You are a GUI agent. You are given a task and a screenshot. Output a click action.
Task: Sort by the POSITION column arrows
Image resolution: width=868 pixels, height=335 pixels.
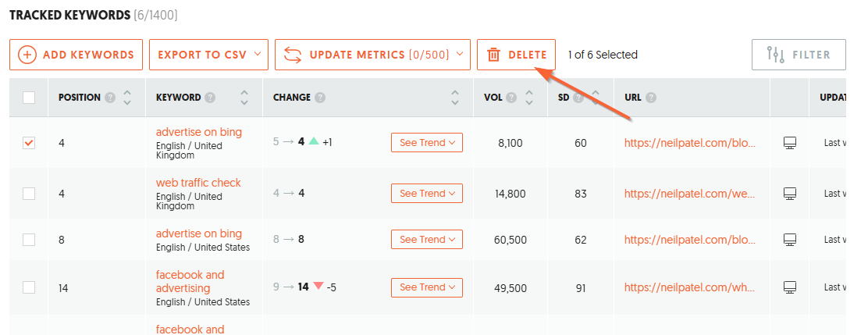127,98
